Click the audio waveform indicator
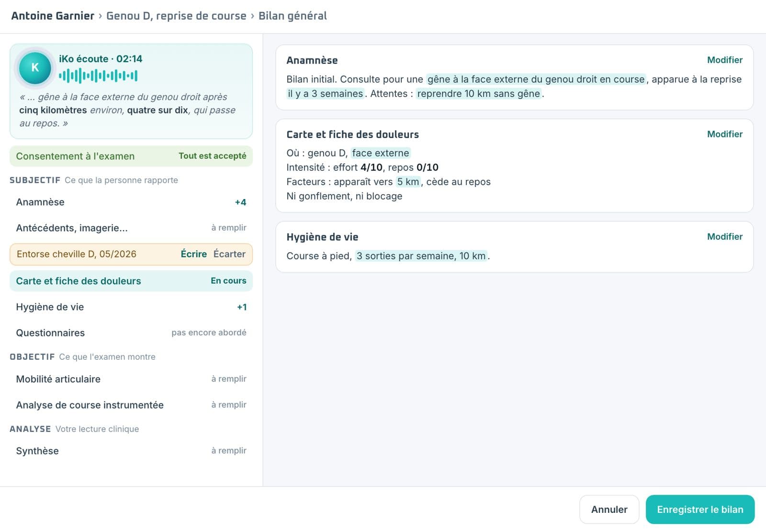This screenshot has height=532, width=766. [98, 76]
